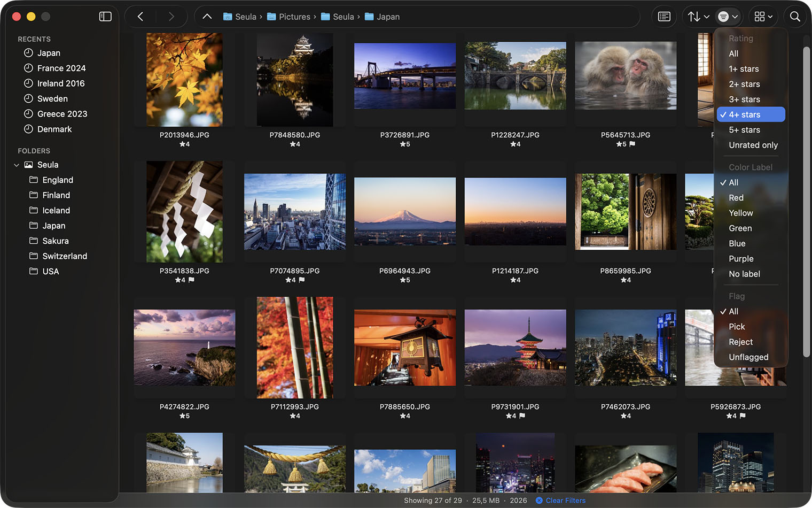Open the Japan folder in sidebar
812x508 pixels.
[x=53, y=226]
